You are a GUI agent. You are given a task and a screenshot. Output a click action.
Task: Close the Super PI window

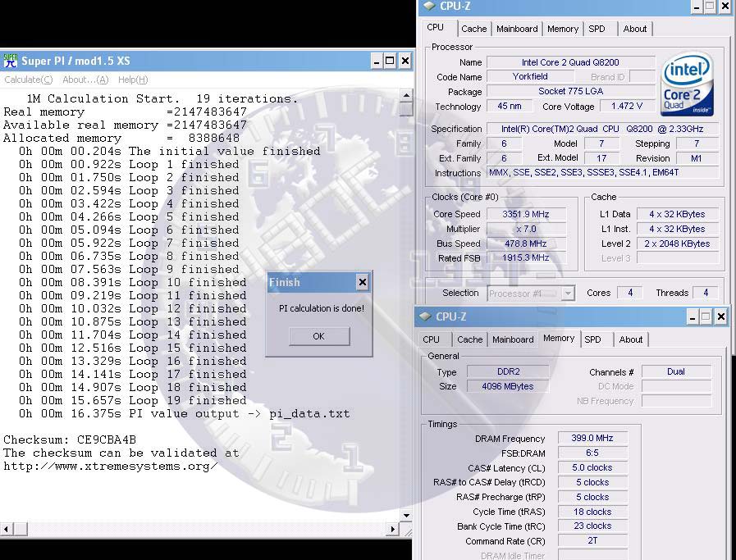(x=405, y=61)
